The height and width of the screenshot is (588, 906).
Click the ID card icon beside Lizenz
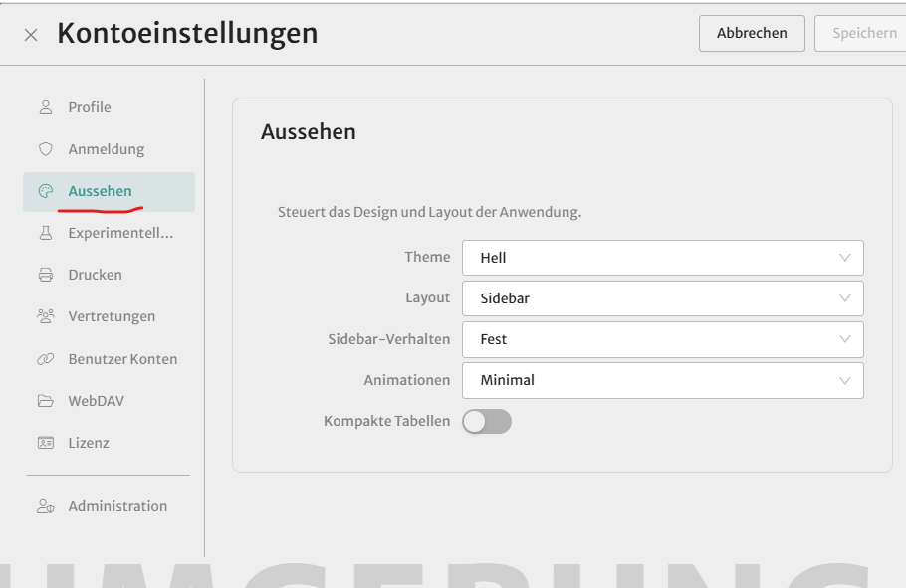pos(46,443)
